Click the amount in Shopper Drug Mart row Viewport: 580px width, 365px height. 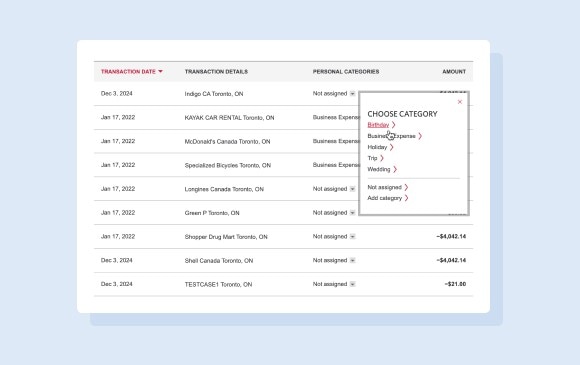[x=451, y=236]
